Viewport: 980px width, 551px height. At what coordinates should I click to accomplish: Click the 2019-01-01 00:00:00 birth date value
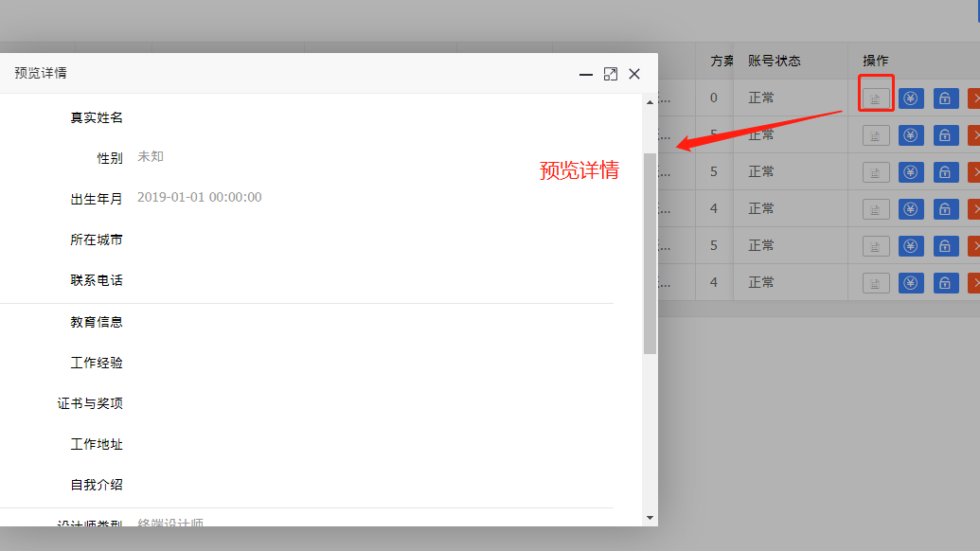pyautogui.click(x=200, y=198)
